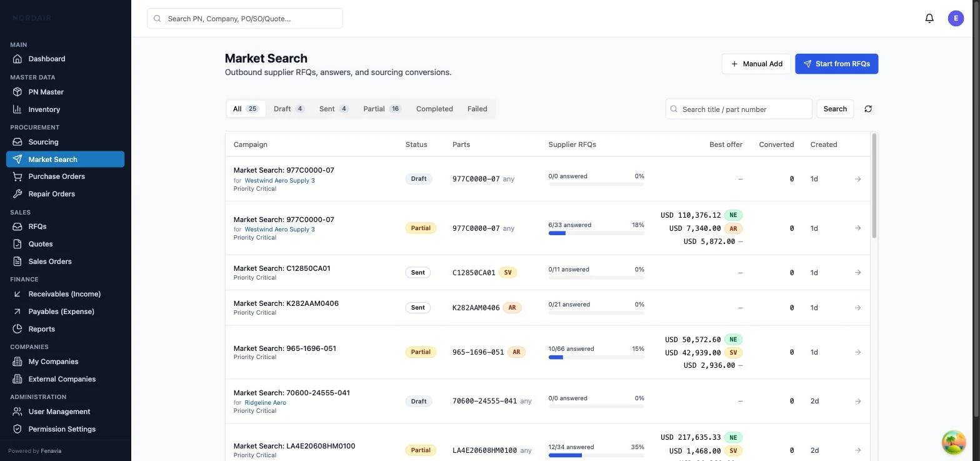Click the Quotes envelope icon
Viewport: 980px width, 461px height.
point(17,244)
